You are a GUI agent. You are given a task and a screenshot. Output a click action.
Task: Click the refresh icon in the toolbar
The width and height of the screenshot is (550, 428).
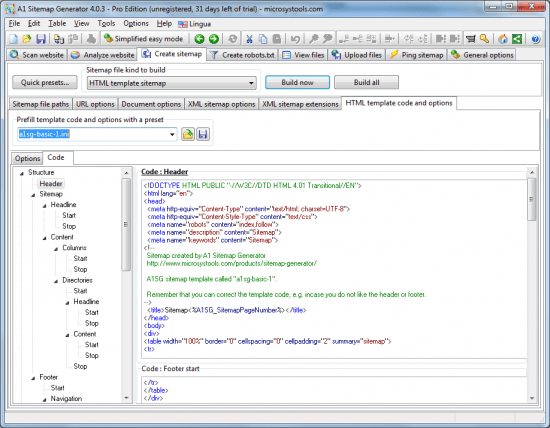pyautogui.click(x=232, y=39)
